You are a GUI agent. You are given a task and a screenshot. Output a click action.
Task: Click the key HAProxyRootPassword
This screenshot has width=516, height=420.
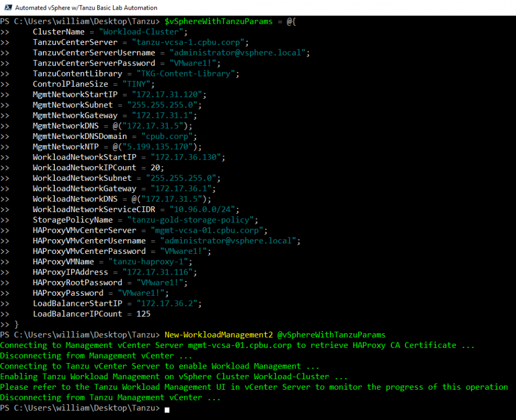pyautogui.click(x=77, y=283)
